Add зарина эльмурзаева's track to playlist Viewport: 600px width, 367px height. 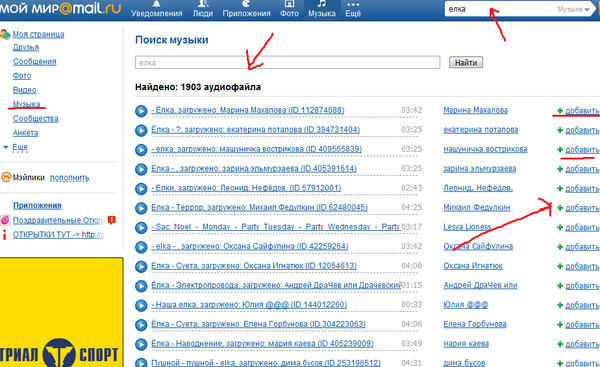(x=578, y=169)
